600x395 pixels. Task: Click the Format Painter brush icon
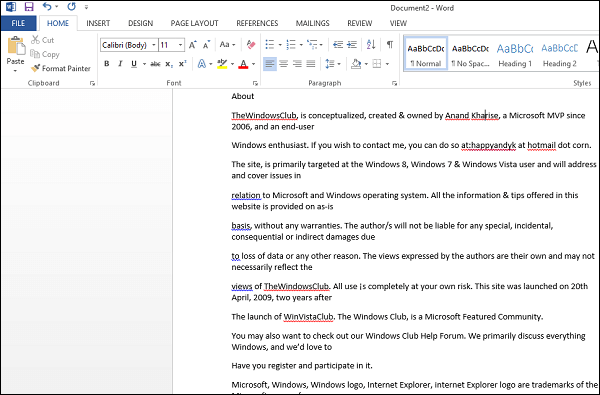pyautogui.click(x=36, y=69)
